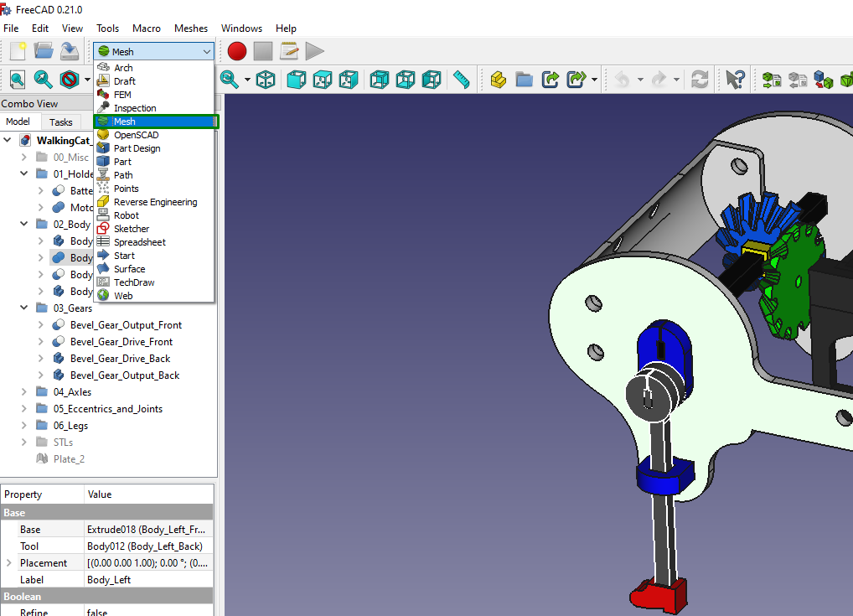The width and height of the screenshot is (853, 616).
Task: Choose Part Design workbench from list
Action: point(155,148)
